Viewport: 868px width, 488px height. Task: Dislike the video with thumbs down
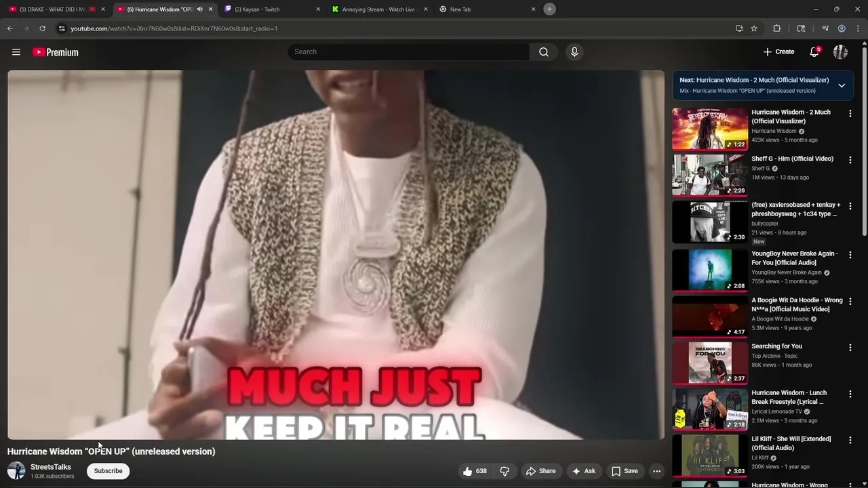[x=505, y=471]
